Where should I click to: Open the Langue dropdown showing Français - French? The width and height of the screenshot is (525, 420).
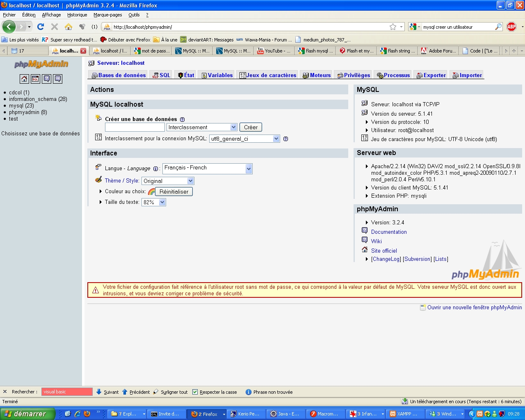click(207, 169)
